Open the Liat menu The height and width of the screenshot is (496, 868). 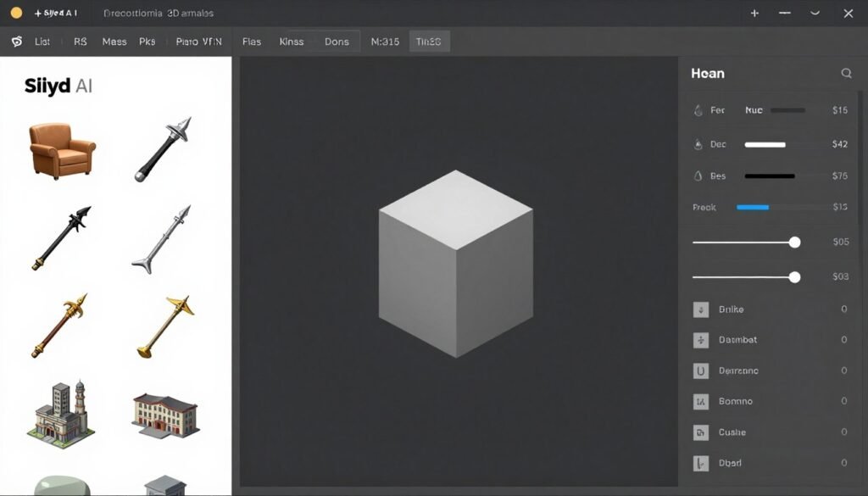click(x=42, y=42)
